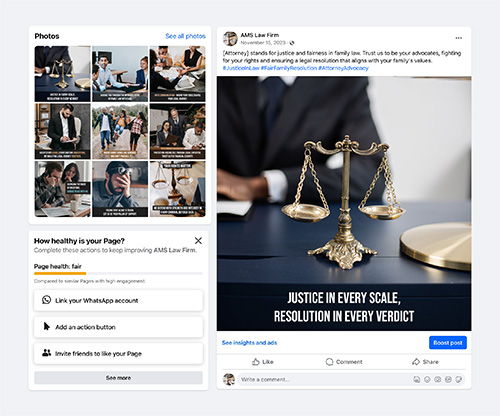Open the three-dot post options menu
Screen dimensions: 500x416
[459, 38]
